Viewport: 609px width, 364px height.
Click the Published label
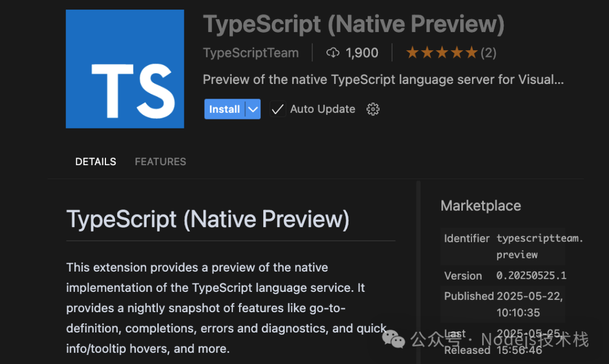pos(469,296)
